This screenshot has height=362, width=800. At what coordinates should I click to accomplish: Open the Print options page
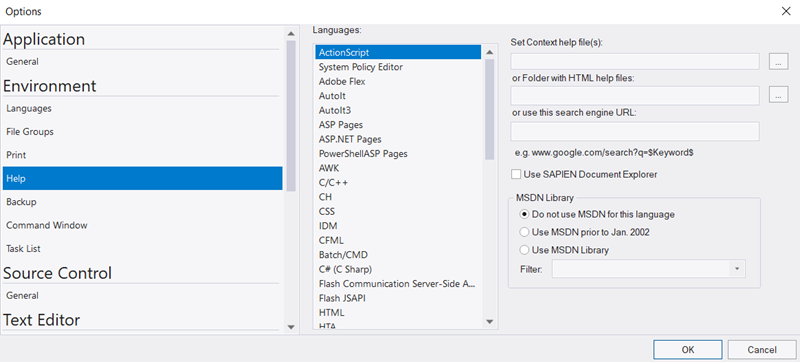click(142, 155)
